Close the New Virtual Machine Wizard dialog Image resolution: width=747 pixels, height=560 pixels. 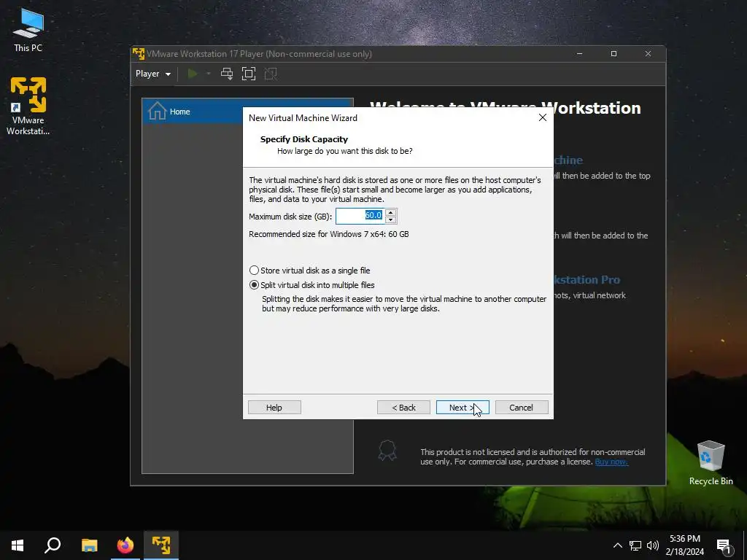(542, 117)
